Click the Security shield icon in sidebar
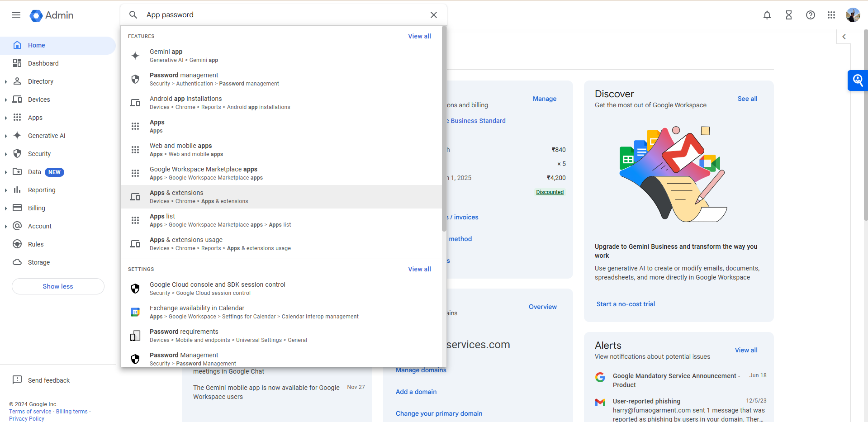This screenshot has width=868, height=422. 17,153
